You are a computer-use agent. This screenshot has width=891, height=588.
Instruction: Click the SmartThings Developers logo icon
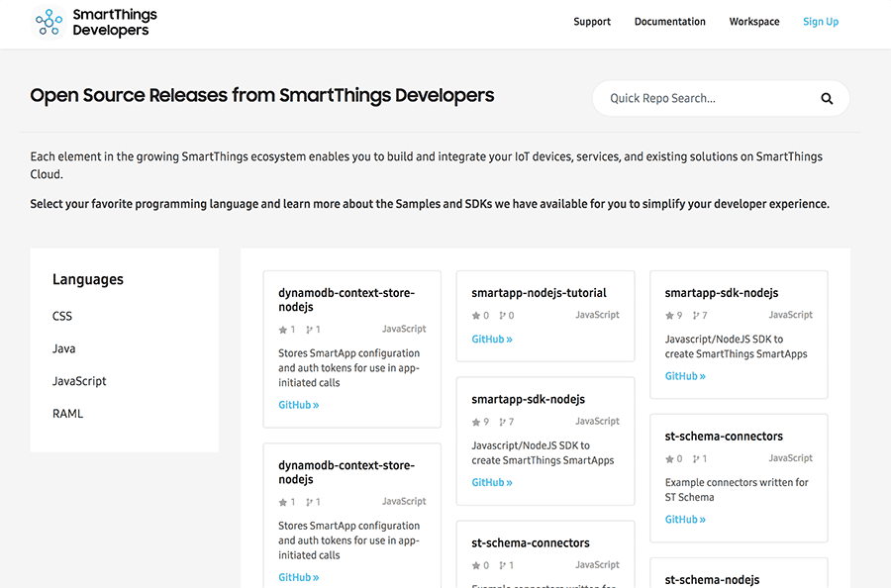pos(49,22)
